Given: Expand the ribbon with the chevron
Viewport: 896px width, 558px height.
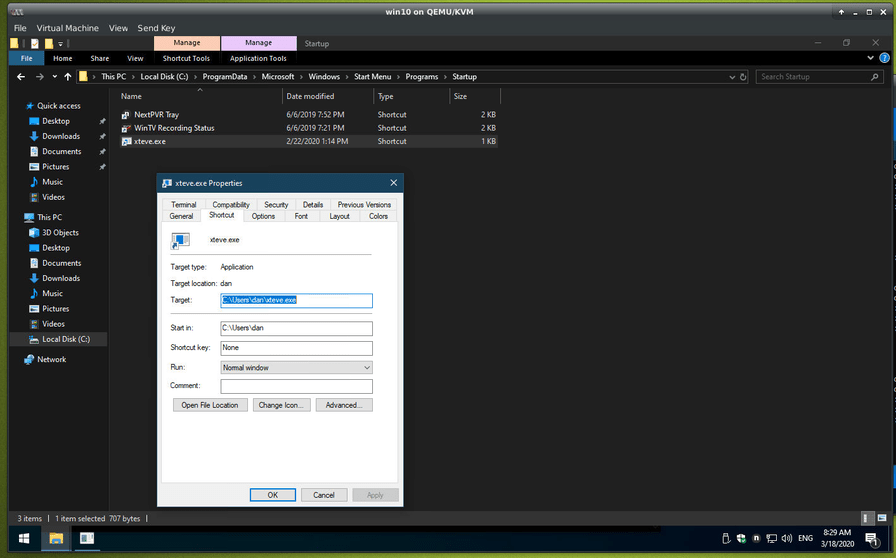Looking at the screenshot, I should pos(871,58).
